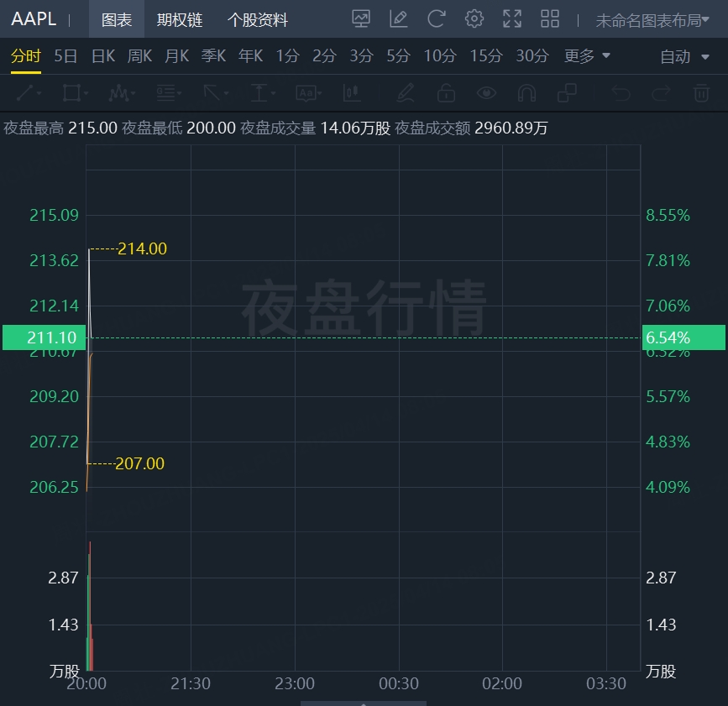Switch to the 图表 tab
Screen dimensions: 728x706
117,19
